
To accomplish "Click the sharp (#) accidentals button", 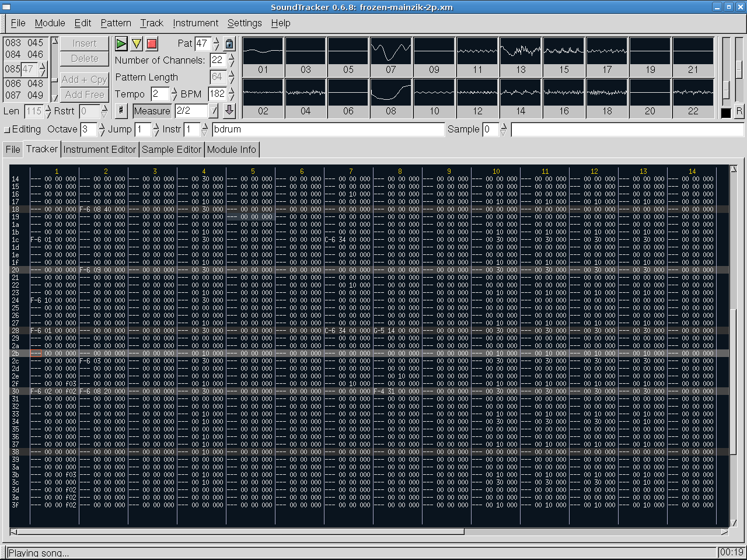I will pos(121,110).
